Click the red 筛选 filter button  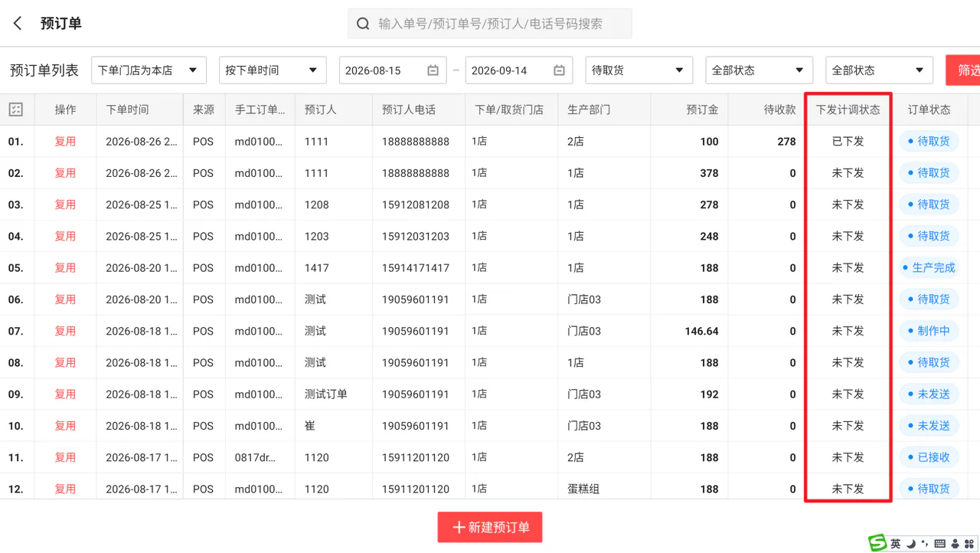(x=964, y=70)
